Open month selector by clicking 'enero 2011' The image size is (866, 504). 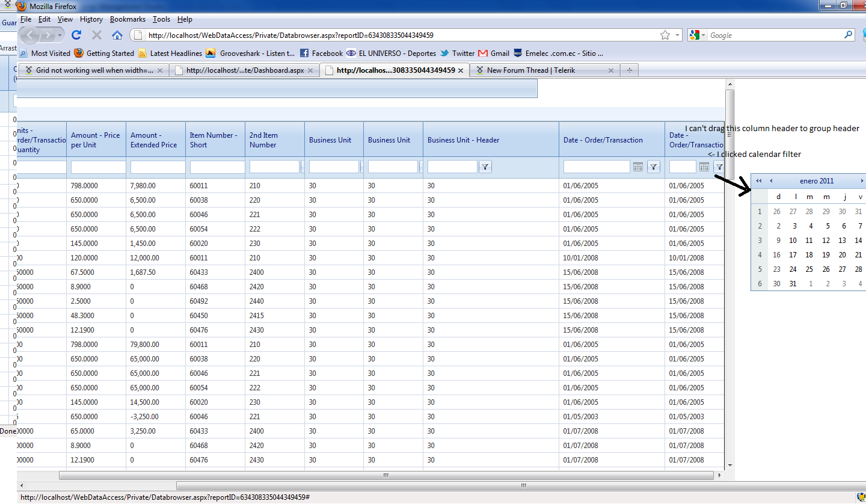tap(816, 181)
